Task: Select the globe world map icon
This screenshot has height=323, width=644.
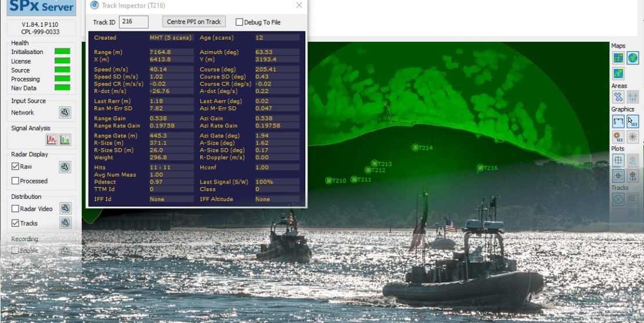Action: pyautogui.click(x=632, y=58)
